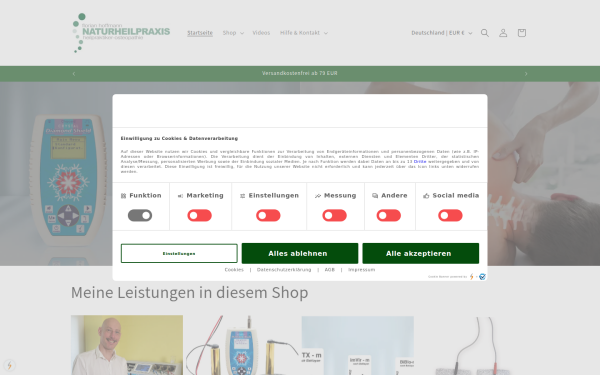
Task: Click the Andere category label
Action: 394,196
